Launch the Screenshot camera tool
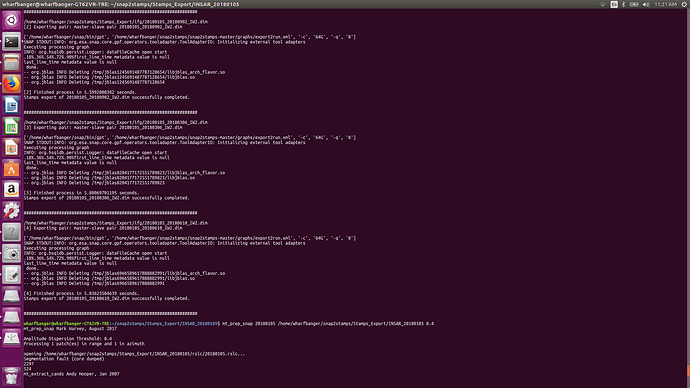 [x=11, y=253]
